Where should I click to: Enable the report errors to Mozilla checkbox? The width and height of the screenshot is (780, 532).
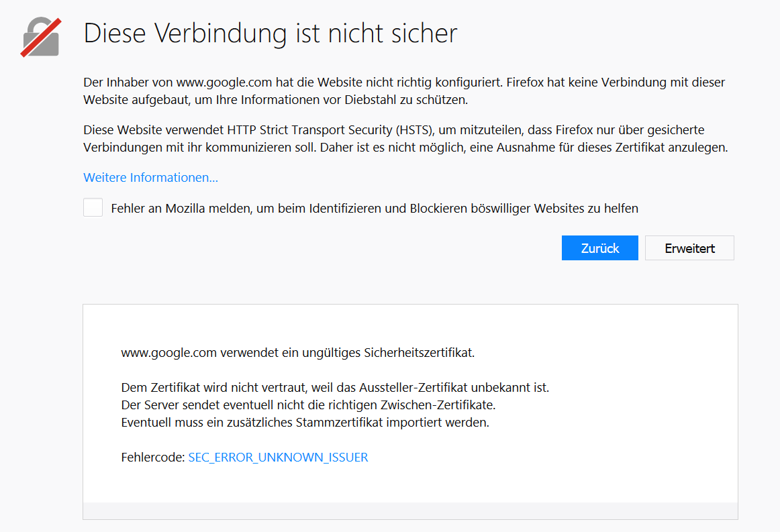[x=93, y=208]
